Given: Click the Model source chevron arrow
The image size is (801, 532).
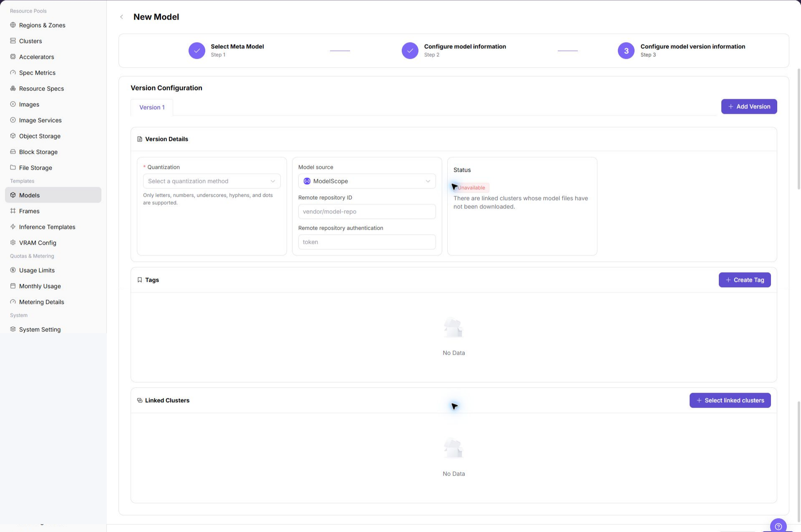Looking at the screenshot, I should (x=428, y=181).
